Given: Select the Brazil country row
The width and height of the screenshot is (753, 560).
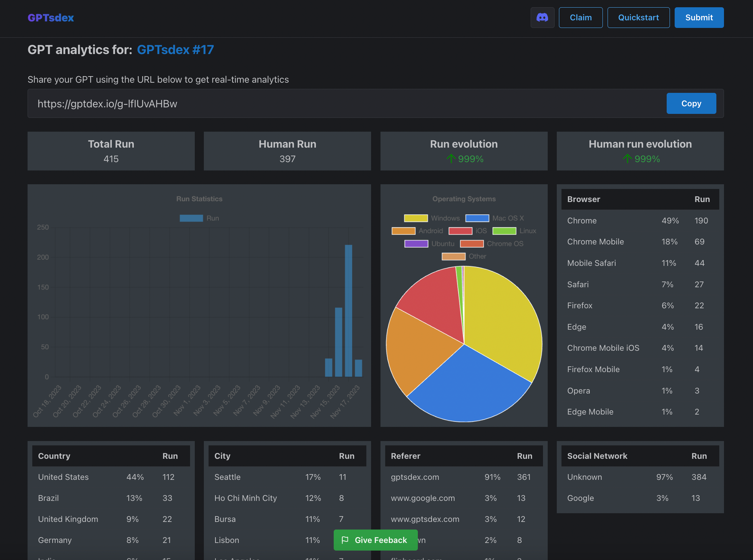Looking at the screenshot, I should click(111, 498).
